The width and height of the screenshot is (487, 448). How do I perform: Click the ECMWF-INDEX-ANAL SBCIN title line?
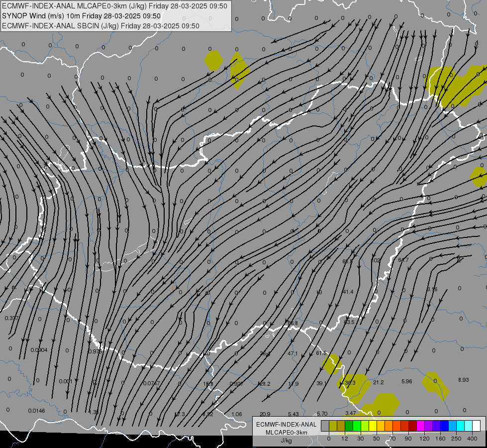pos(100,26)
